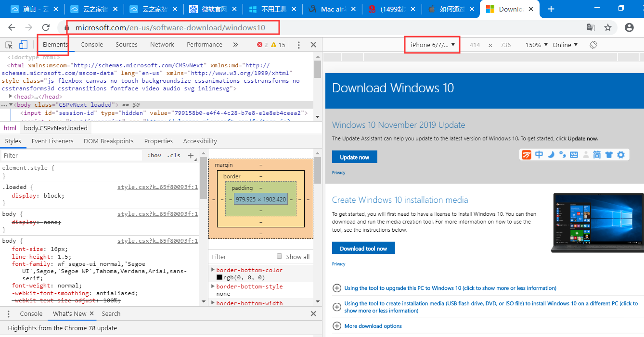Click the address bar URL

tap(170, 28)
